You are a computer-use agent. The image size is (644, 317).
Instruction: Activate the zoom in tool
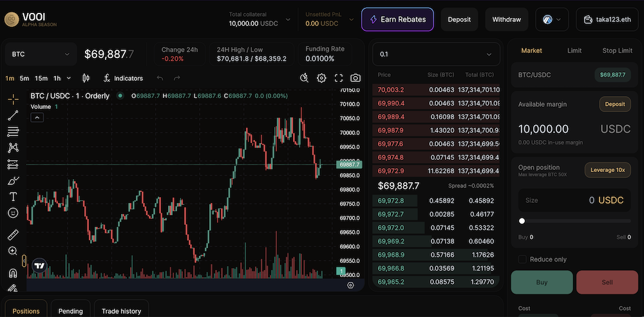point(13,251)
